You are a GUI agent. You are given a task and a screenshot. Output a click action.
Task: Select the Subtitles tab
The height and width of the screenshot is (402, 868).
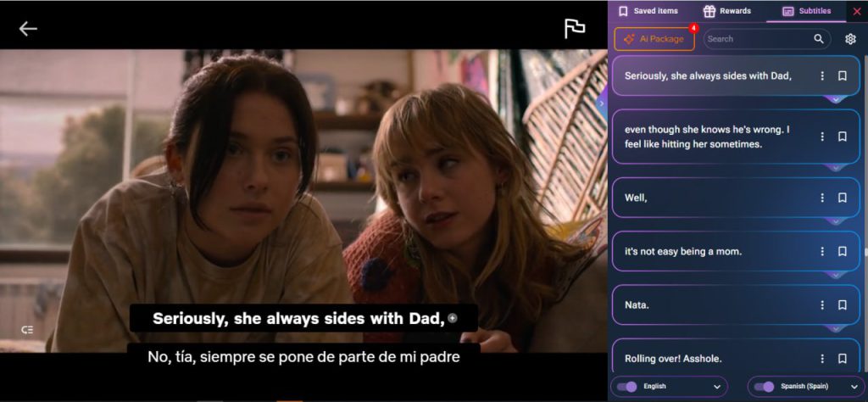click(806, 11)
